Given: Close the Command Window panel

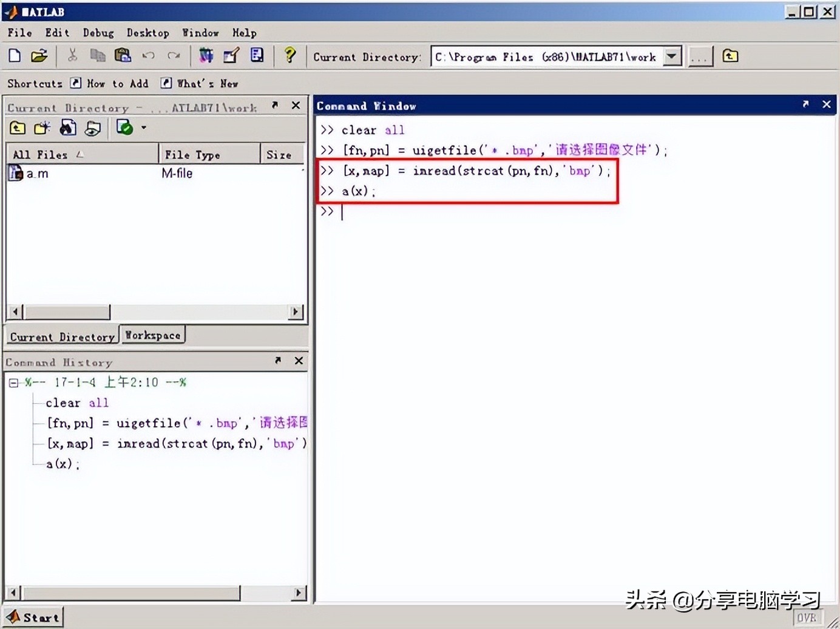Looking at the screenshot, I should click(x=826, y=104).
